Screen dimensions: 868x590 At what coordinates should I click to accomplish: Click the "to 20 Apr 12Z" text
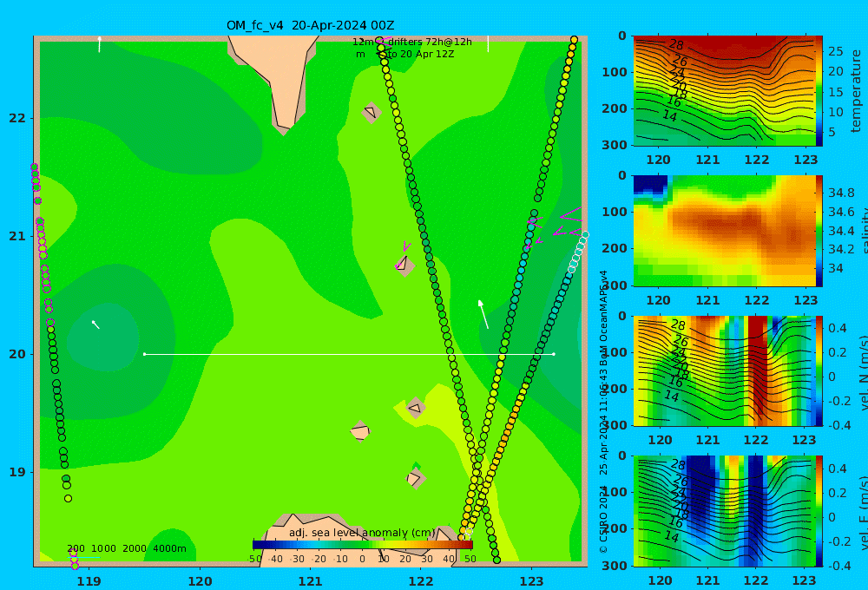pos(421,55)
